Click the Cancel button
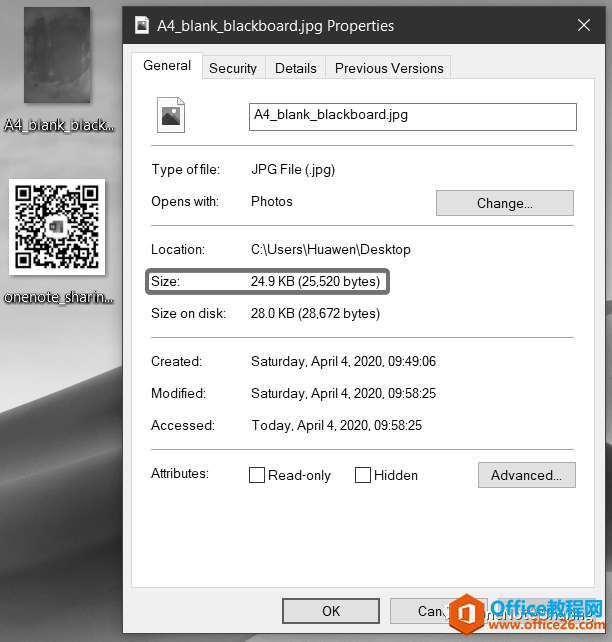Viewport: 612px width, 642px height. (429, 611)
